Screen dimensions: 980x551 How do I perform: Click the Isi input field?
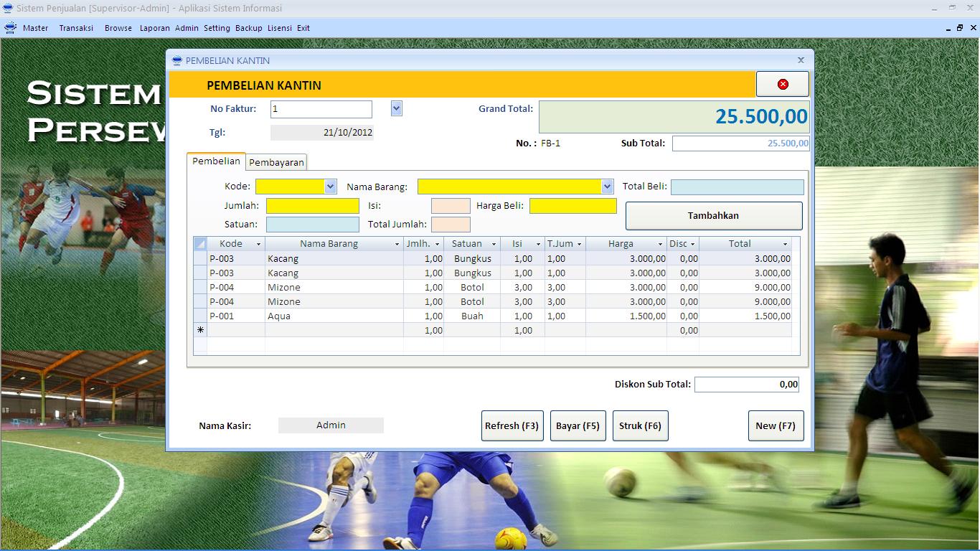451,206
